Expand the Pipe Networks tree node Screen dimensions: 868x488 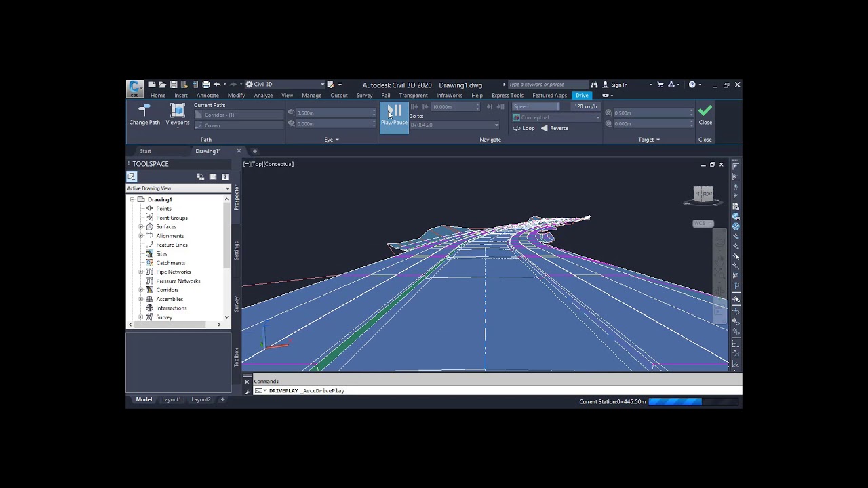click(141, 272)
